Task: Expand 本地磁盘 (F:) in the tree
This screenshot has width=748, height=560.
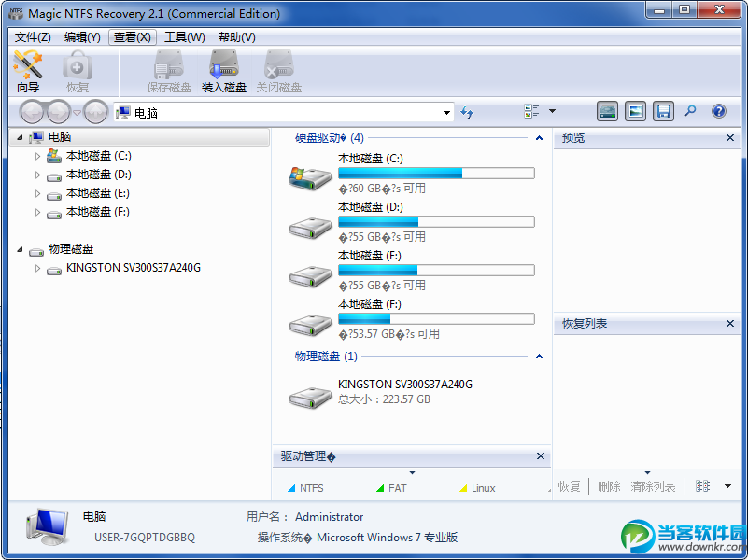Action: 37,212
